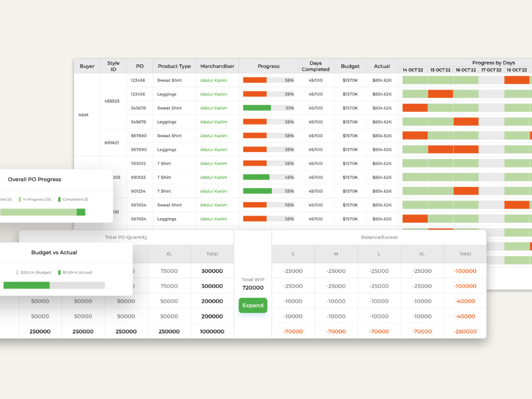This screenshot has width=532, height=399.
Task: Click the Total column header under Balance/Excess
Action: coord(465,254)
